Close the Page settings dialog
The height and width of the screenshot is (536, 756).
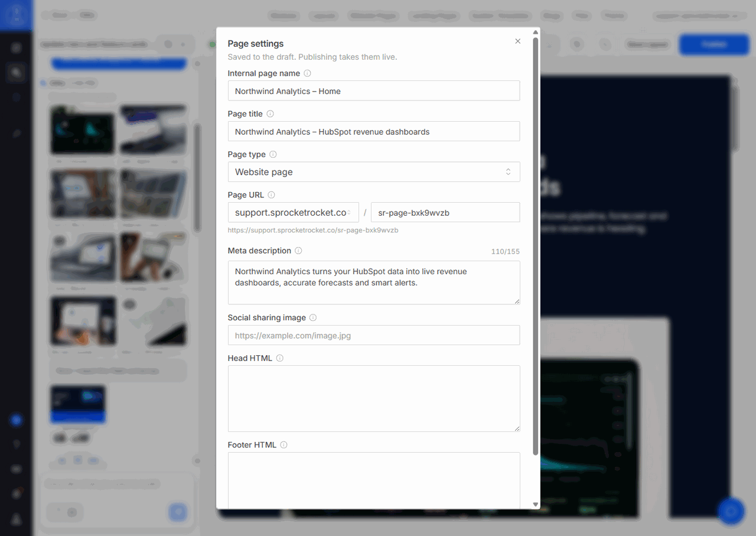coord(518,41)
